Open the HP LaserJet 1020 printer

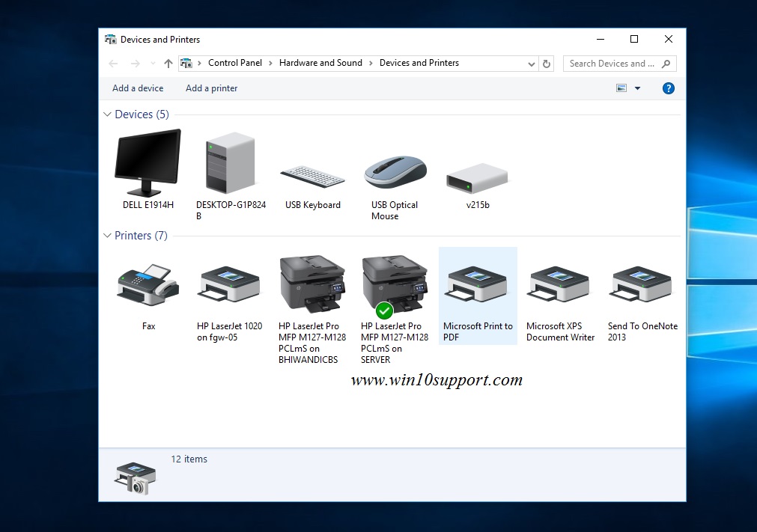pyautogui.click(x=230, y=284)
